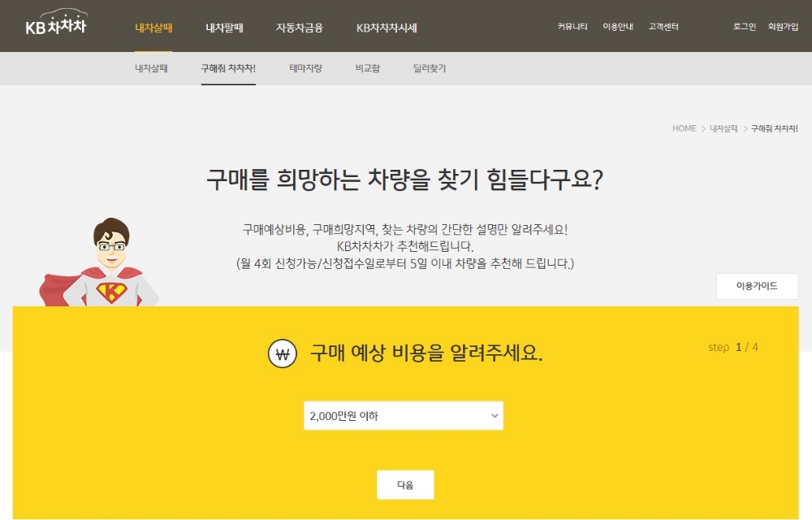This screenshot has width=812, height=520.
Task: Click the 회원가입 link
Action: [783, 27]
